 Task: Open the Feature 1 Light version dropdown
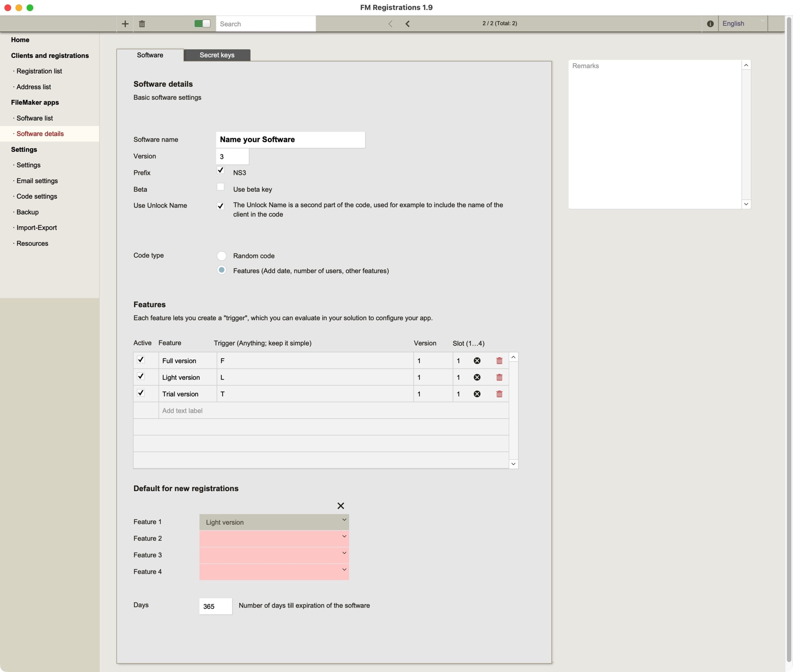click(274, 522)
